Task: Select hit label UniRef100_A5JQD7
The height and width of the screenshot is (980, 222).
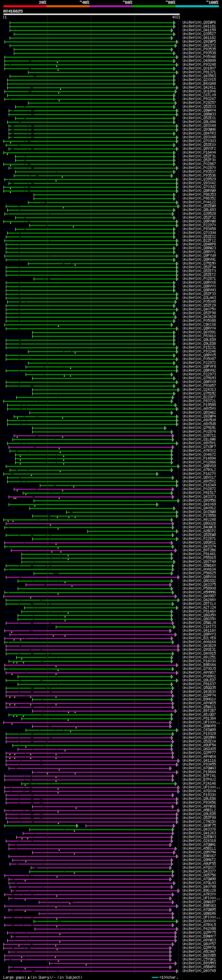Action: coord(199,714)
